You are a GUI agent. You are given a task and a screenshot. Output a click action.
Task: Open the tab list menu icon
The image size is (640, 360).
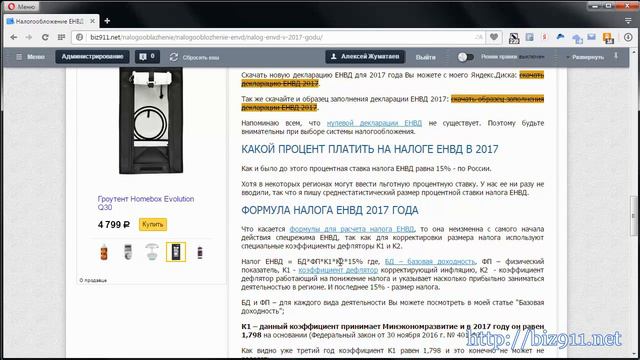(x=628, y=20)
